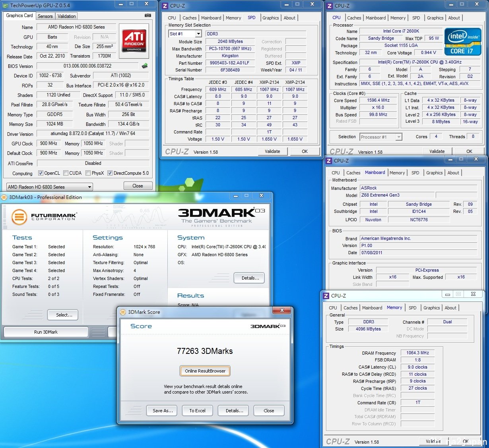The image size is (489, 448).
Task: Click the DRAM Frequency value 1064.3 MHz
Action: 418,353
